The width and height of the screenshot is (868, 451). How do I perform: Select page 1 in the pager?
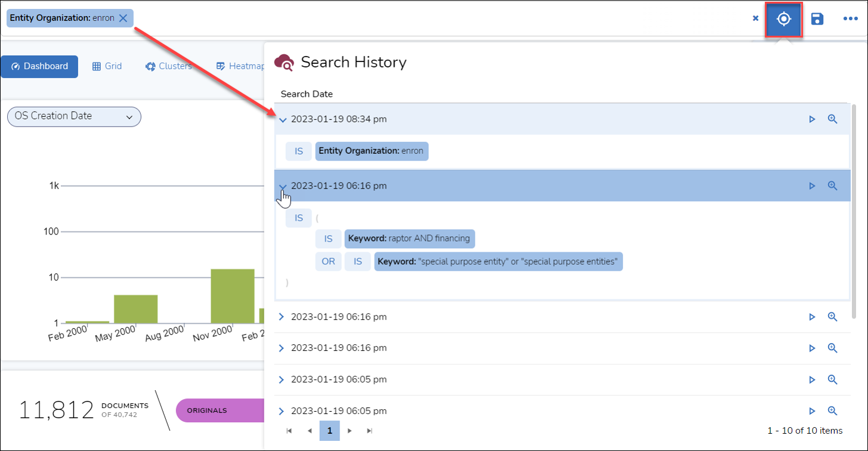[x=329, y=431]
